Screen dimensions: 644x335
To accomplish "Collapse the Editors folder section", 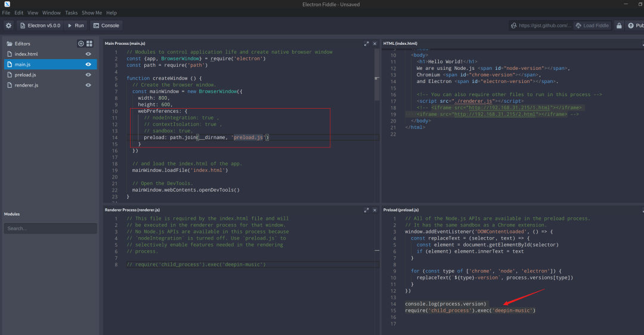I will tap(21, 44).
